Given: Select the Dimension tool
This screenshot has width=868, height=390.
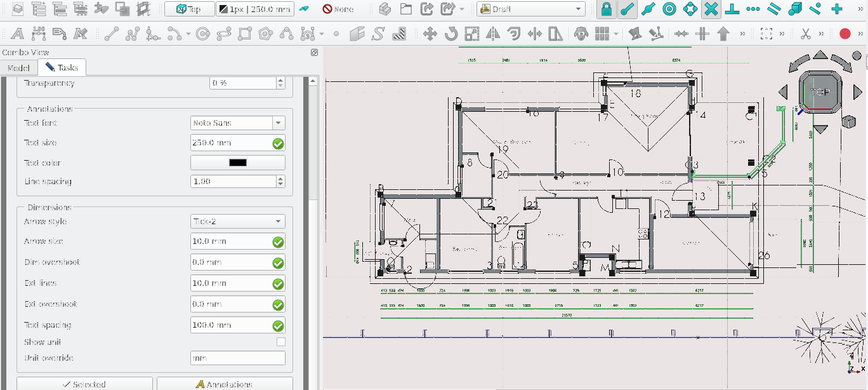Looking at the screenshot, I should 39,34.
